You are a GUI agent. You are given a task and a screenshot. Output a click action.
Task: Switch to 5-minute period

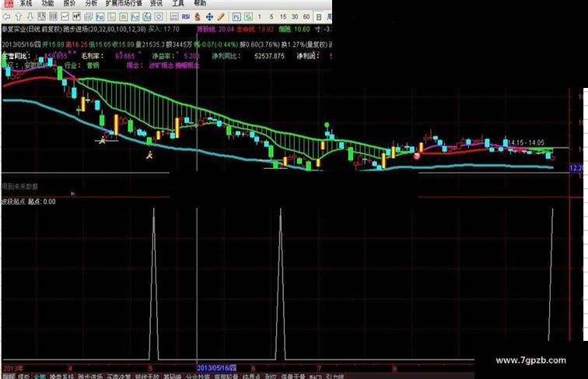tap(271, 16)
